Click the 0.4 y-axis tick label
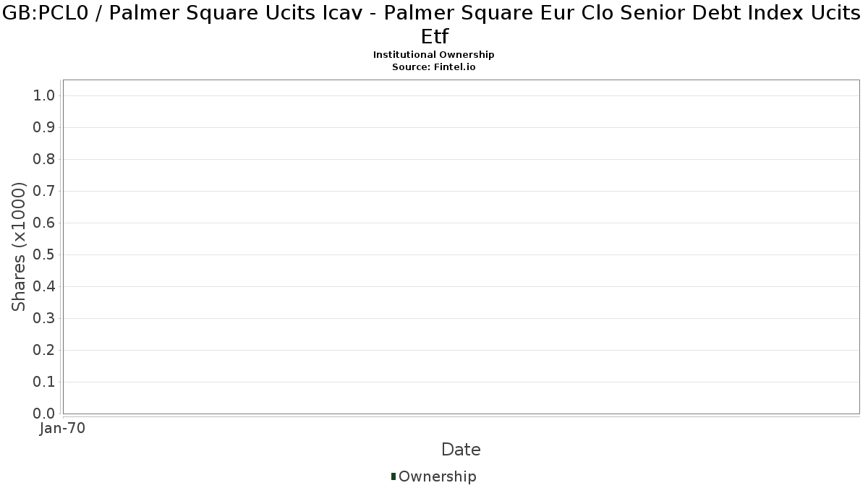Screen dimensions: 868x488 tap(44, 287)
